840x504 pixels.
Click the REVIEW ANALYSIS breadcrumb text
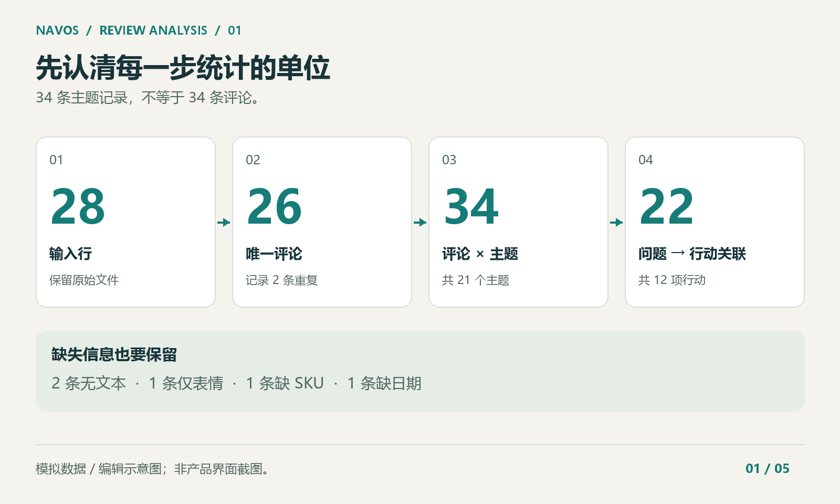153,30
